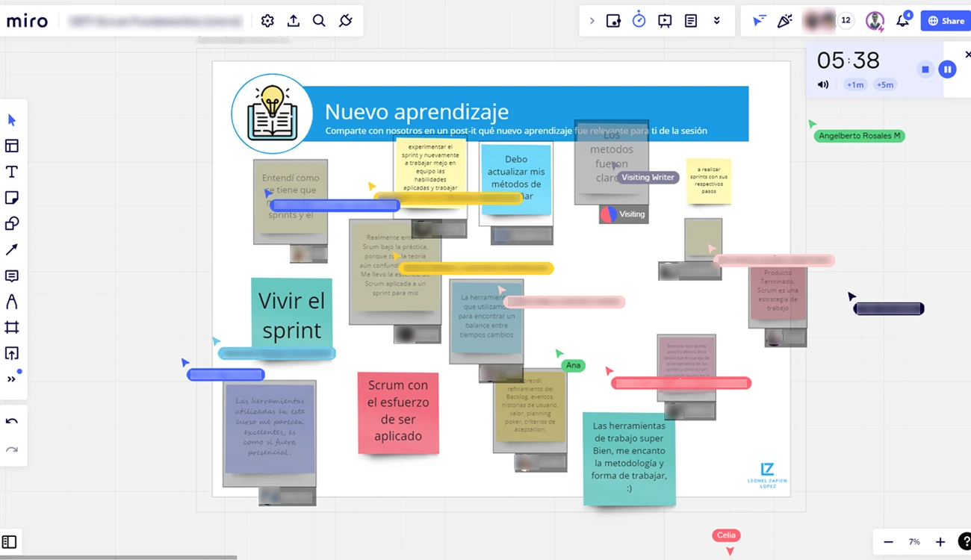Open the Comment tool

coord(12,276)
